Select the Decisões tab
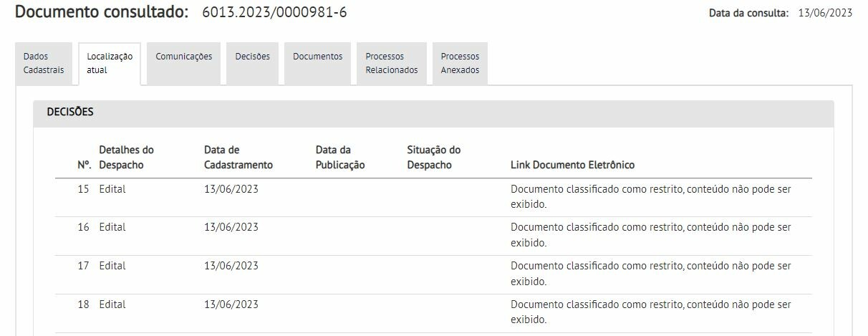Screen dimensions: 868x336 [x=252, y=57]
